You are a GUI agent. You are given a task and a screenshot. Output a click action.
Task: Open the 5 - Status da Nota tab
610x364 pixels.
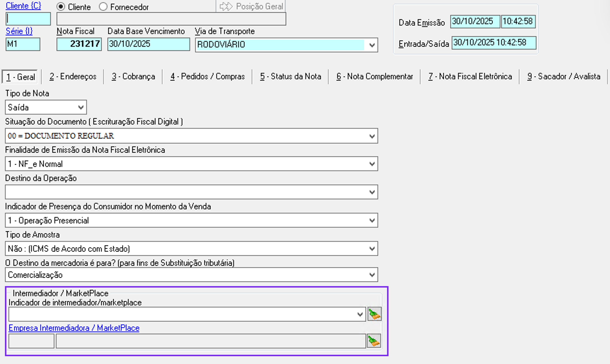[x=291, y=76]
